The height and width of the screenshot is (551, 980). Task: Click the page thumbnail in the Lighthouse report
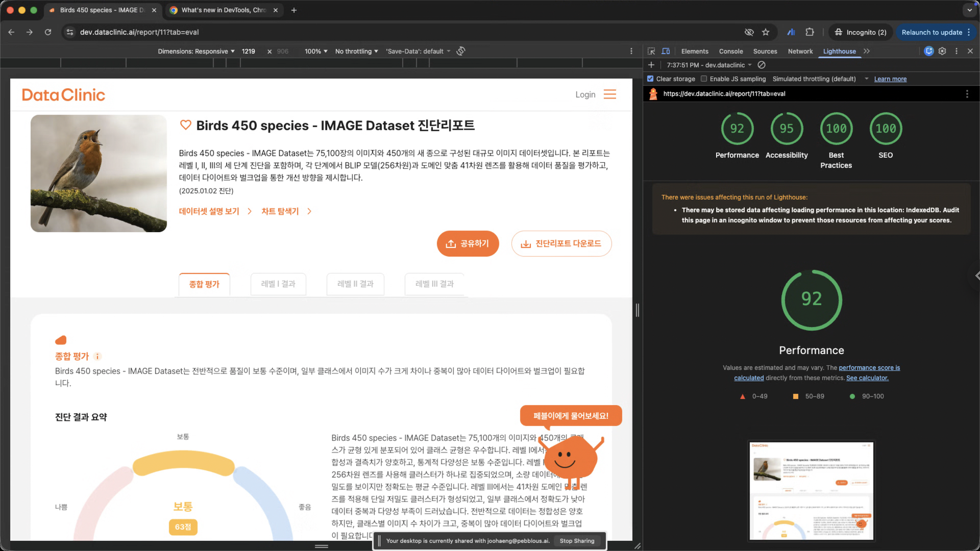[811, 490]
